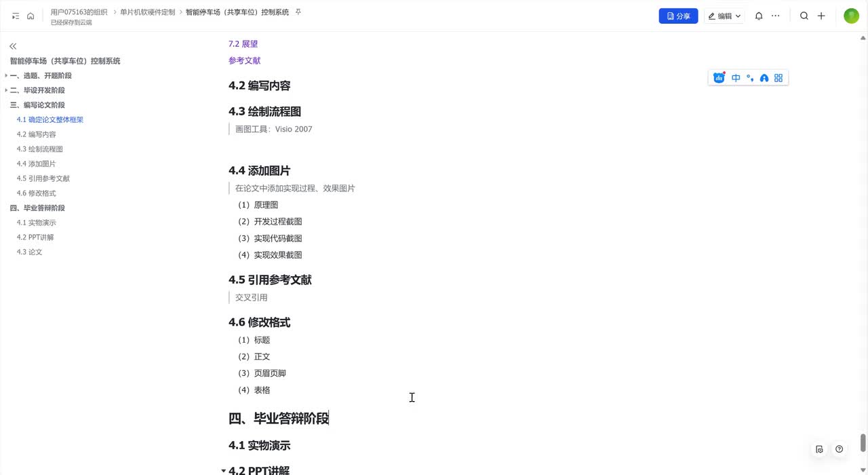Click list item （2）开发过程截图
The height and width of the screenshot is (475, 868).
[269, 222]
